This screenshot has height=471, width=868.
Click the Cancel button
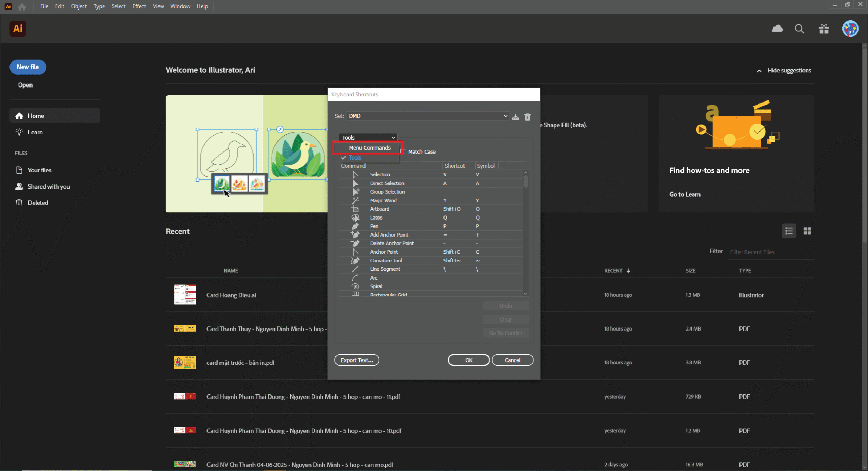pyautogui.click(x=512, y=360)
